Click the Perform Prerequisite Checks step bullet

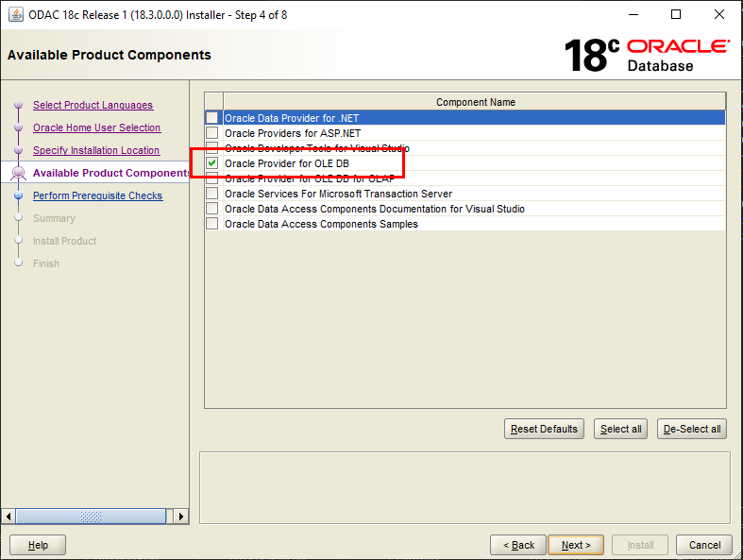pos(19,195)
